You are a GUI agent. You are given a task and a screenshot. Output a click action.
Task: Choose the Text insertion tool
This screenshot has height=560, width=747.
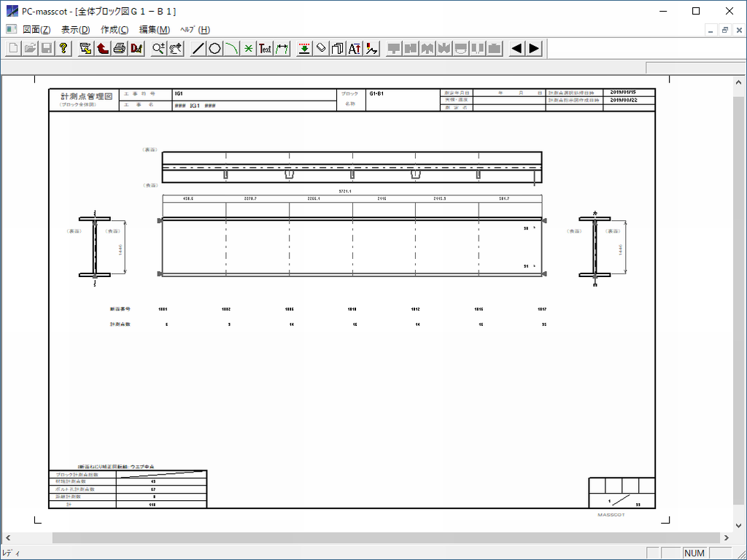click(x=266, y=49)
